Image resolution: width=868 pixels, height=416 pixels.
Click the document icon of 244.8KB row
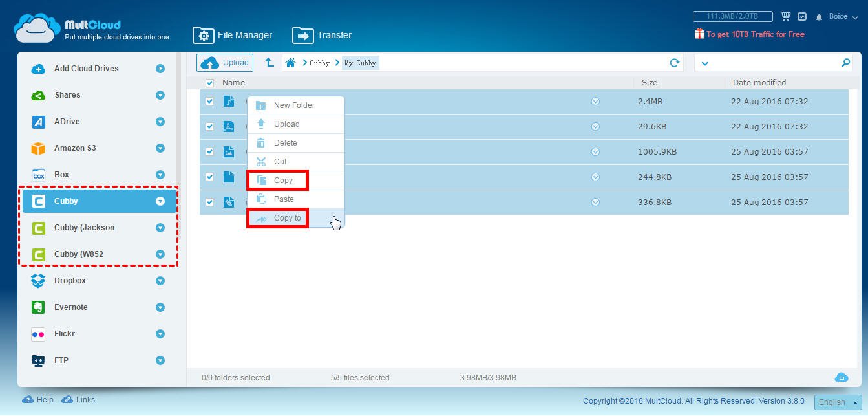[229, 177]
